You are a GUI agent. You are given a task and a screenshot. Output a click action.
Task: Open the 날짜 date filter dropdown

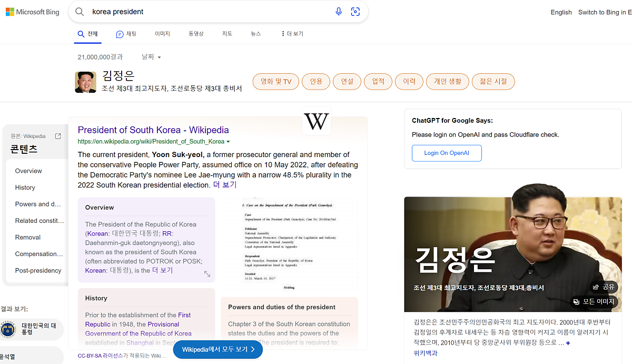coord(151,57)
